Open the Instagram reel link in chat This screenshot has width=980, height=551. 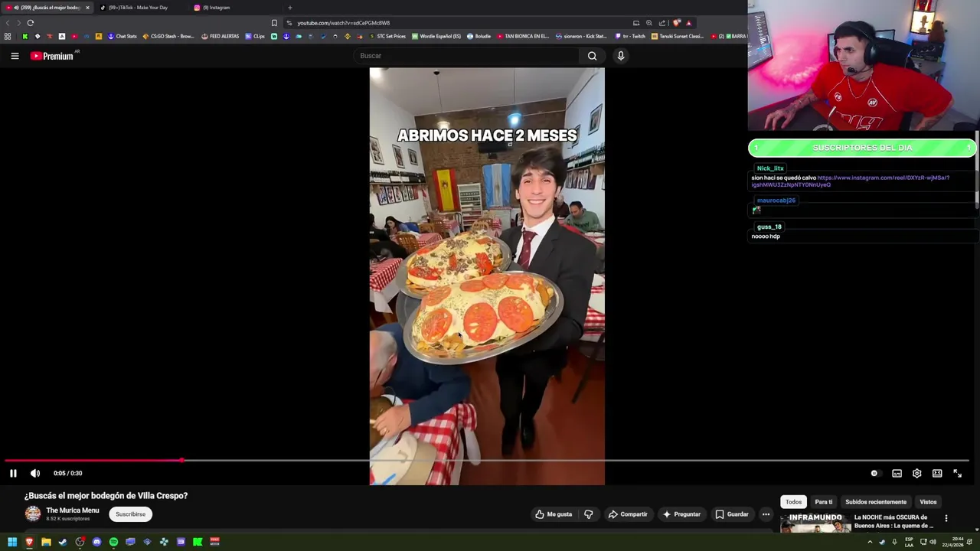[x=850, y=181]
